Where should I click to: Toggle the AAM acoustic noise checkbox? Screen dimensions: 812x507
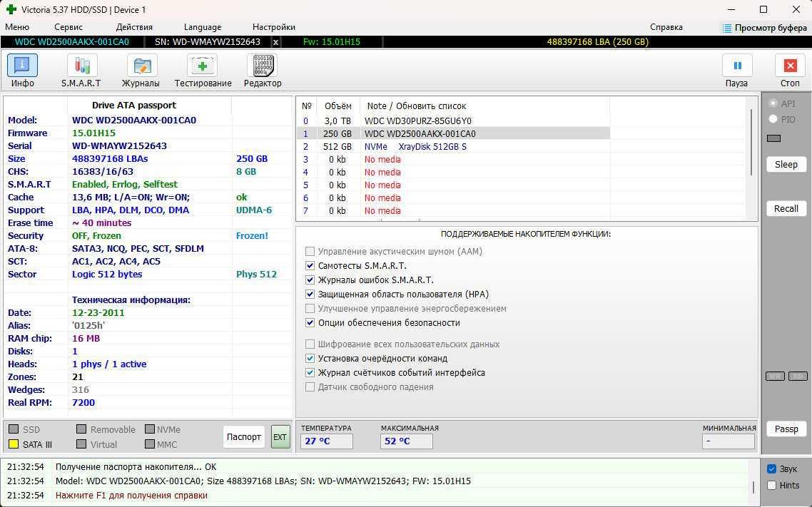coord(310,252)
